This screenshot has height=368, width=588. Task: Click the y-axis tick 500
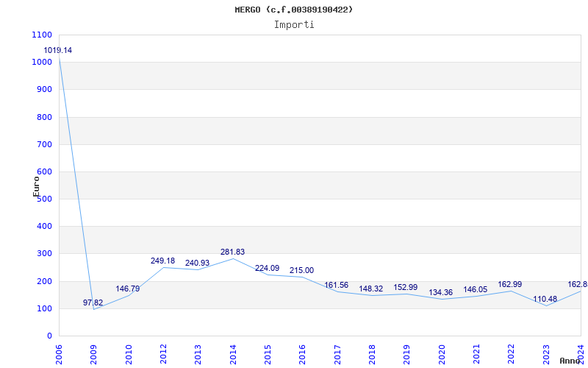[x=44, y=199]
